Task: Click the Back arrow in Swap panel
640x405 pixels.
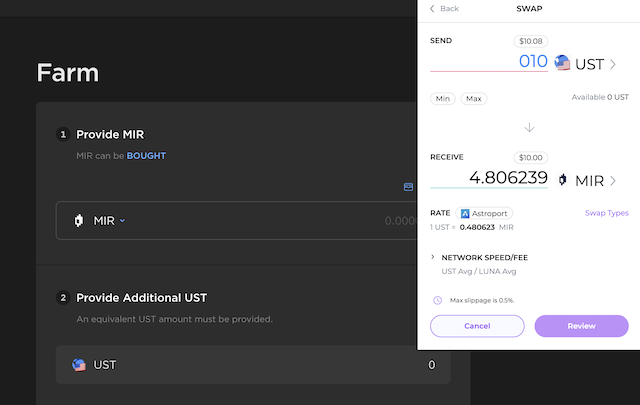Action: 433,8
